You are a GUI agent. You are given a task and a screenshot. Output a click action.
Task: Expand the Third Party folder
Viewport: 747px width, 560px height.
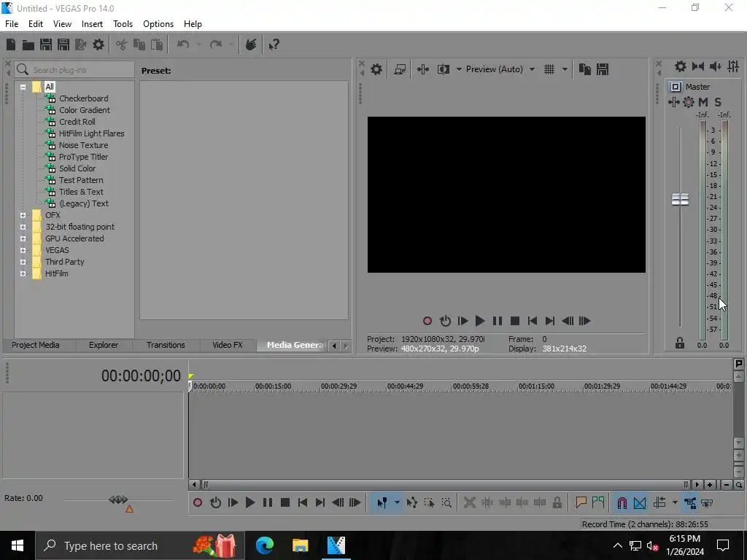pyautogui.click(x=23, y=262)
